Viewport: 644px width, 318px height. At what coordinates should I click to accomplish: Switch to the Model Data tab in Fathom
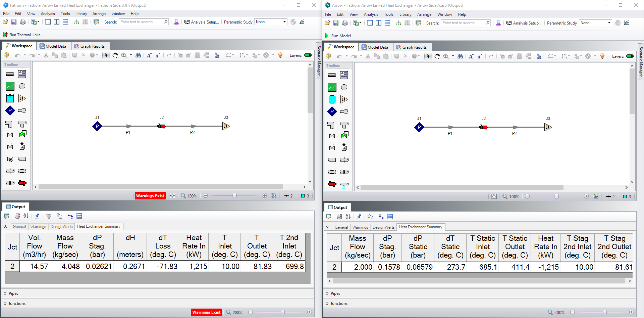(x=53, y=46)
